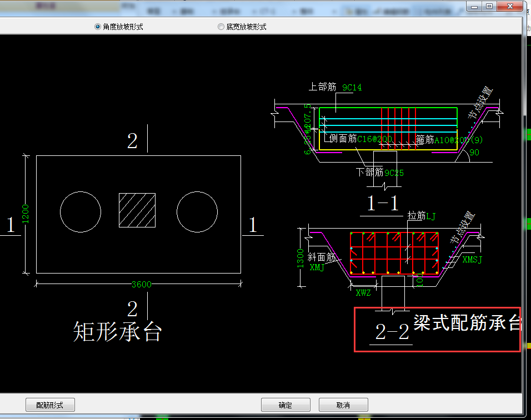This screenshot has width=531, height=420.
Task: Edit the XWZ parameter value
Action: 363,293
